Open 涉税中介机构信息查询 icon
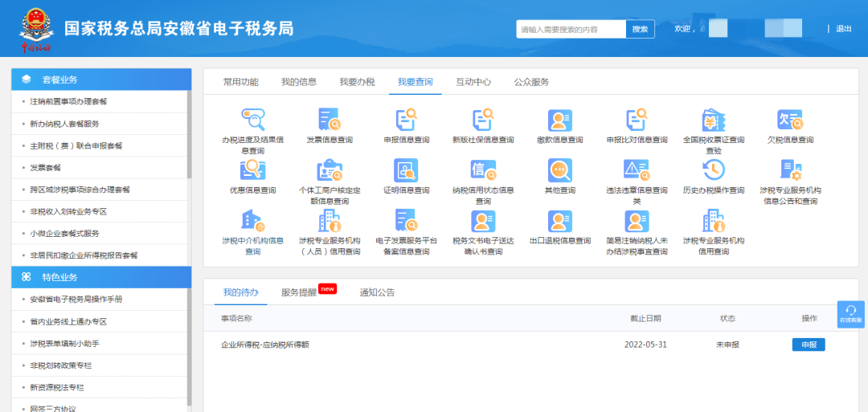 252,221
